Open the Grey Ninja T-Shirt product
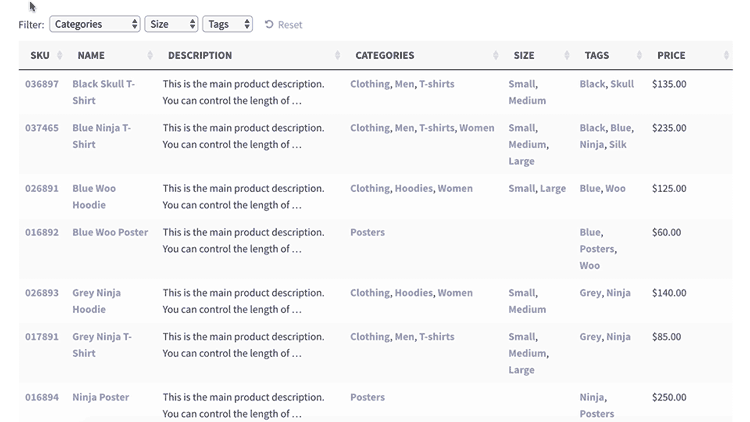Screen dimensions: 750x422 tap(102, 345)
